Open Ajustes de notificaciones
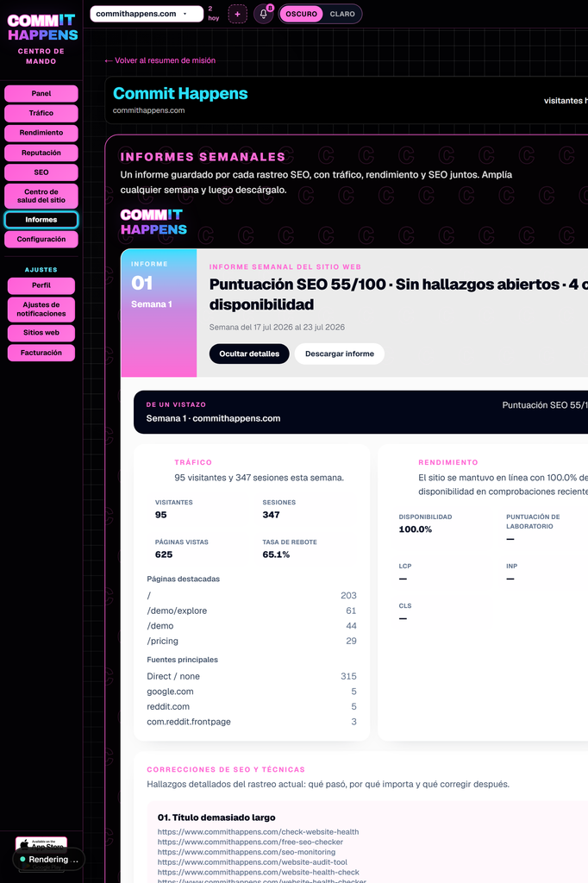 [41, 310]
